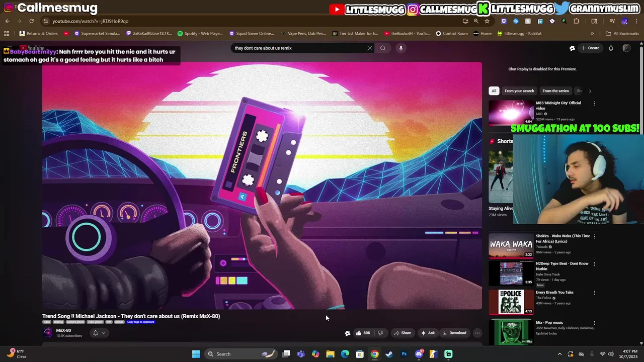Dislike the video
Viewport: 644px width, 362px height.
[380, 333]
